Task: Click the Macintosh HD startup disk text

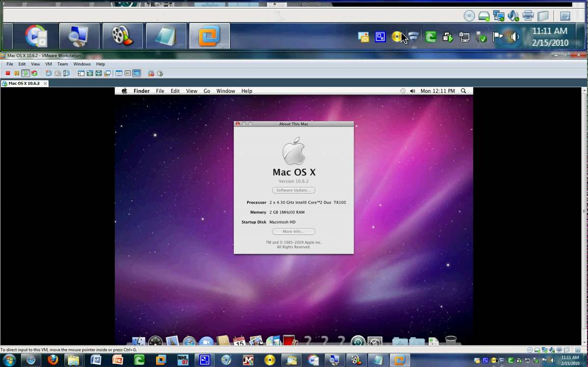Action: click(x=282, y=222)
